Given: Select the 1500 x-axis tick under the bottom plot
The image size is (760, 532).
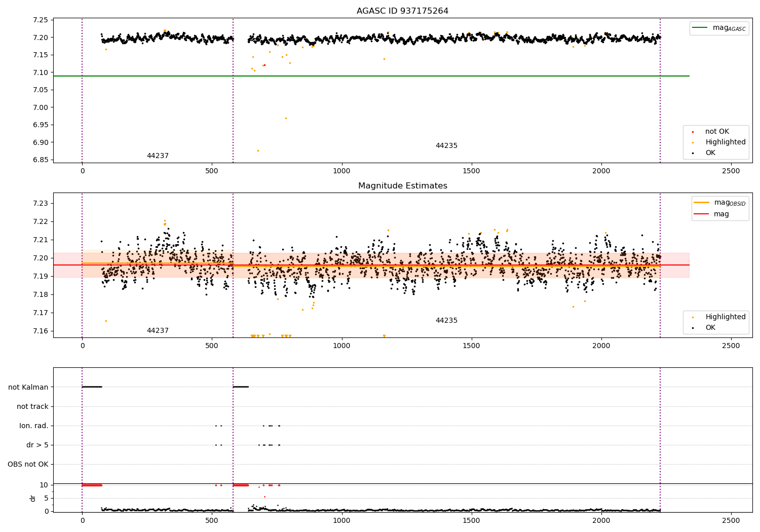Looking at the screenshot, I should 472,521.
